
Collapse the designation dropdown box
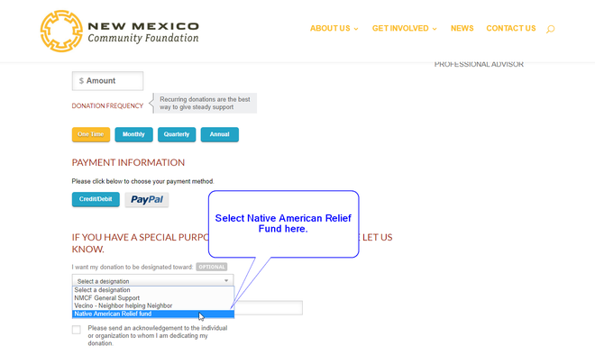[152, 281]
